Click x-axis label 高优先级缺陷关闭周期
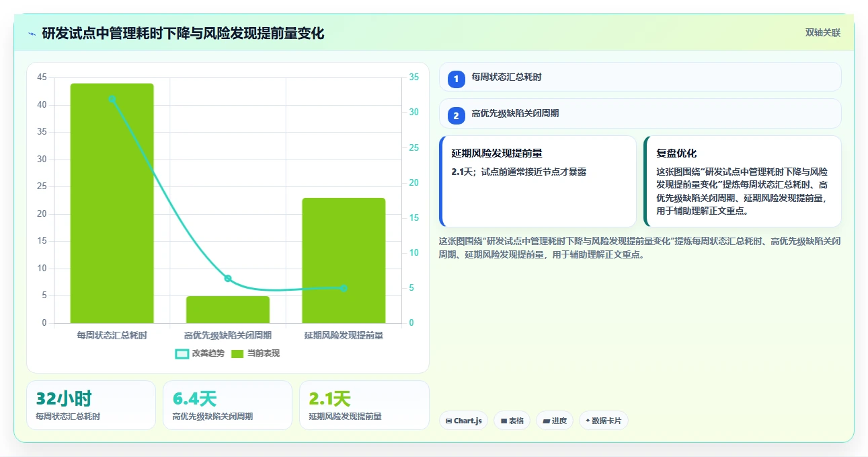The height and width of the screenshot is (457, 868). 228,335
